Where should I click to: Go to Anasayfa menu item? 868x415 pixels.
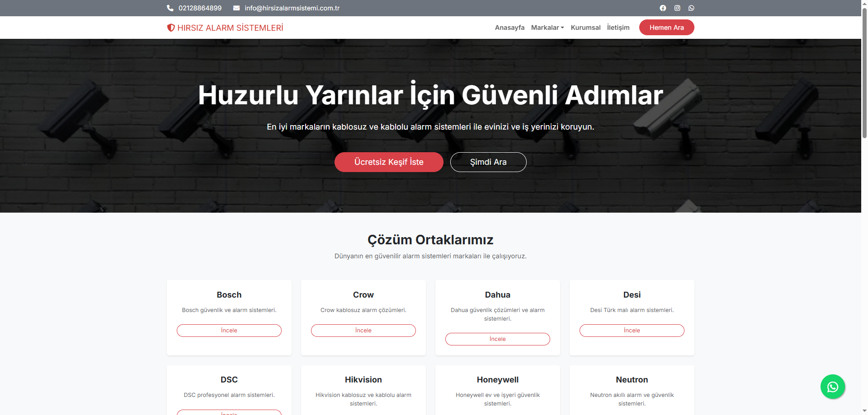point(509,28)
